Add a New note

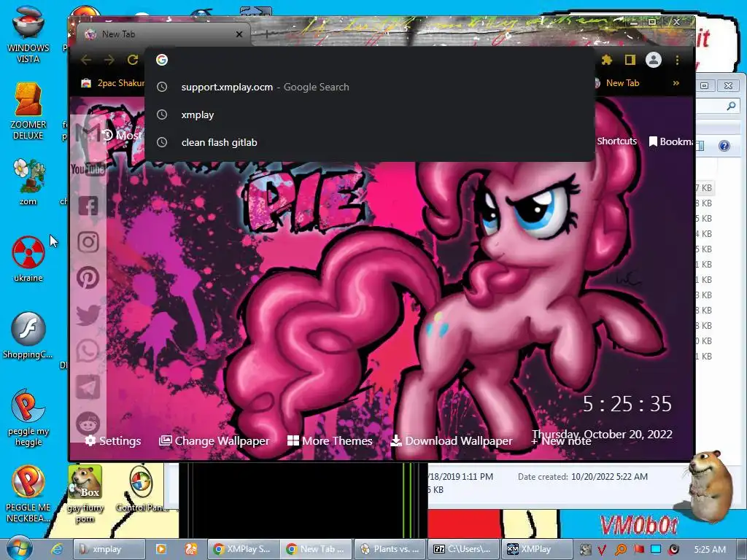pyautogui.click(x=561, y=441)
